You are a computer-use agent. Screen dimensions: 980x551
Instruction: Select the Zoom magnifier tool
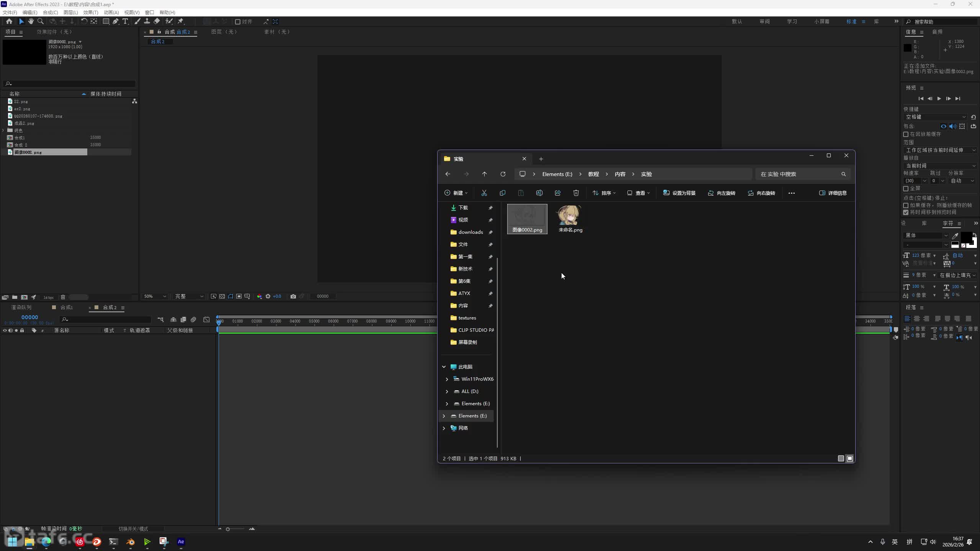(41, 21)
